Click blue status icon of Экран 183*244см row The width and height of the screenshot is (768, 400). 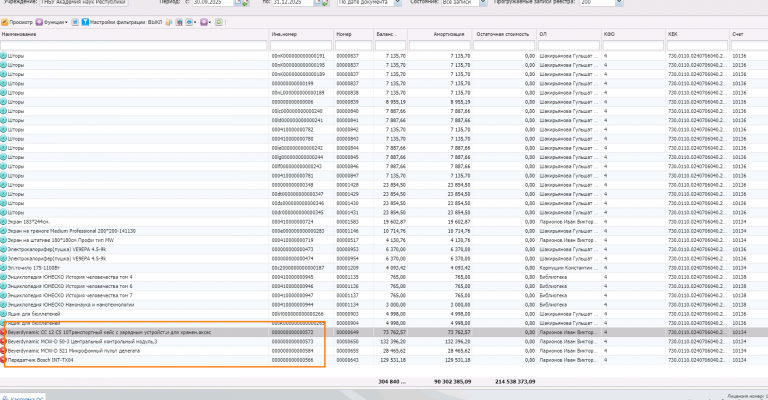[3, 222]
